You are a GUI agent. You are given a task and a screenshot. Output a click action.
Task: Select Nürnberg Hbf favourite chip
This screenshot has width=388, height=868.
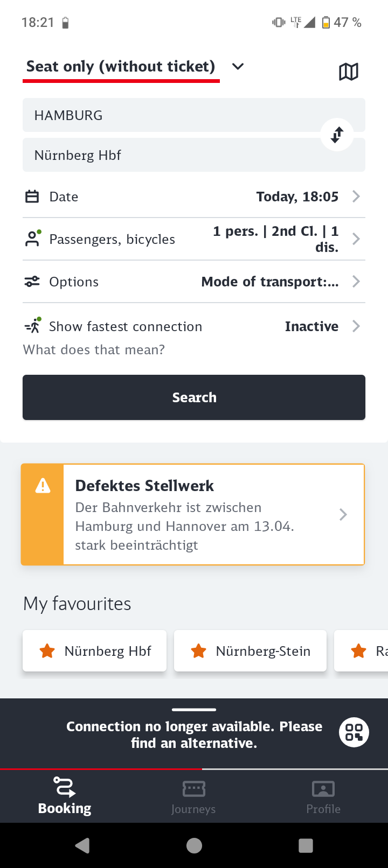click(x=94, y=651)
